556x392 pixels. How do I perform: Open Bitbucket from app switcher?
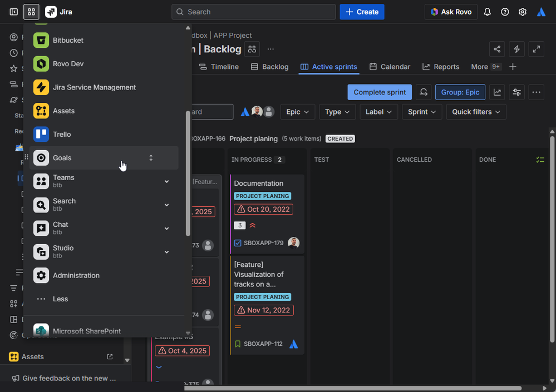pos(104,41)
